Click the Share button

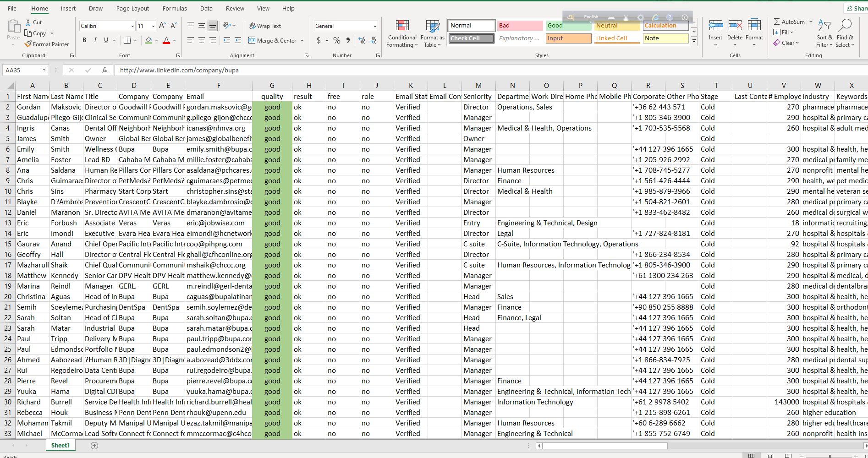[857, 8]
